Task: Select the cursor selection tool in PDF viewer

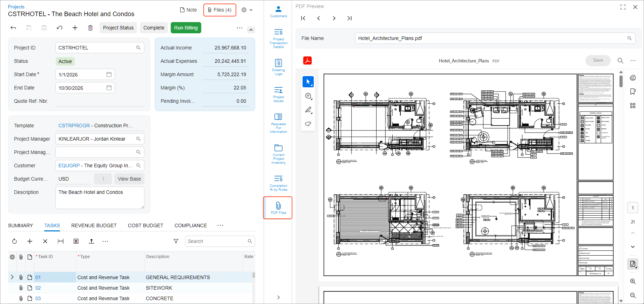Action: coord(308,82)
